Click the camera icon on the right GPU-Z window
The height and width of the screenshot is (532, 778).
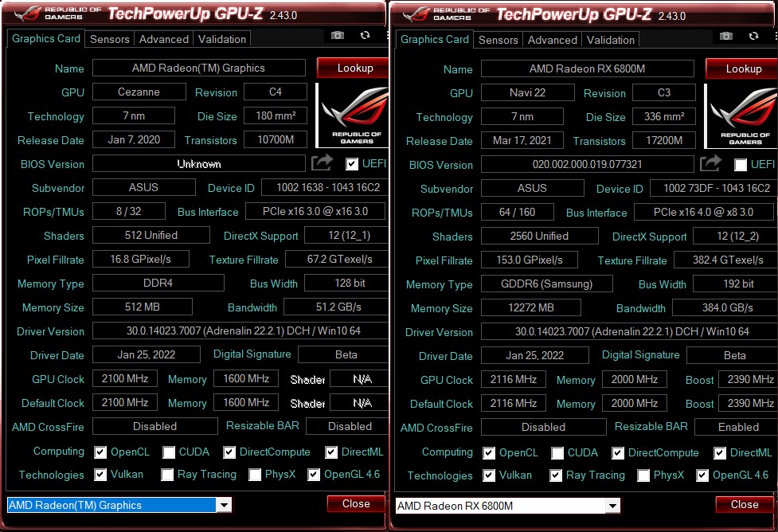(x=725, y=35)
